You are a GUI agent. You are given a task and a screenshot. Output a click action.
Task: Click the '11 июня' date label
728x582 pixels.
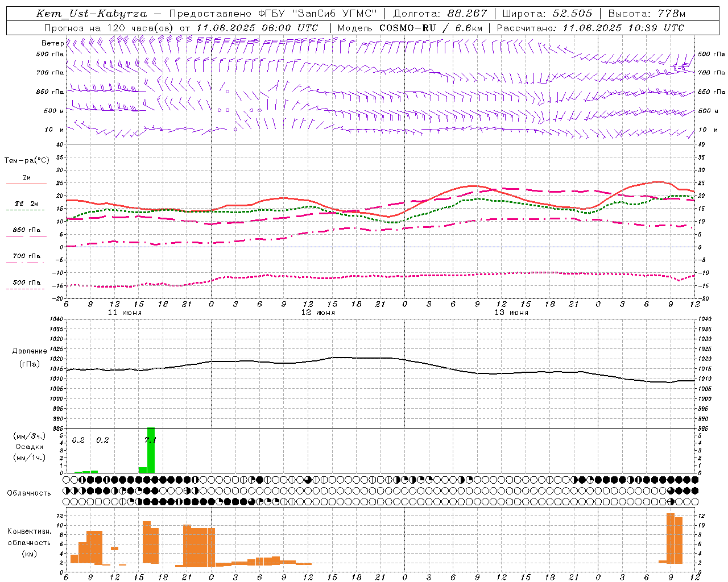click(125, 313)
